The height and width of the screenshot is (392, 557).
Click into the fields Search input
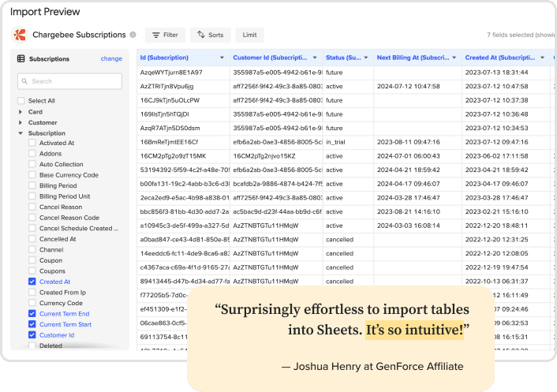click(69, 81)
